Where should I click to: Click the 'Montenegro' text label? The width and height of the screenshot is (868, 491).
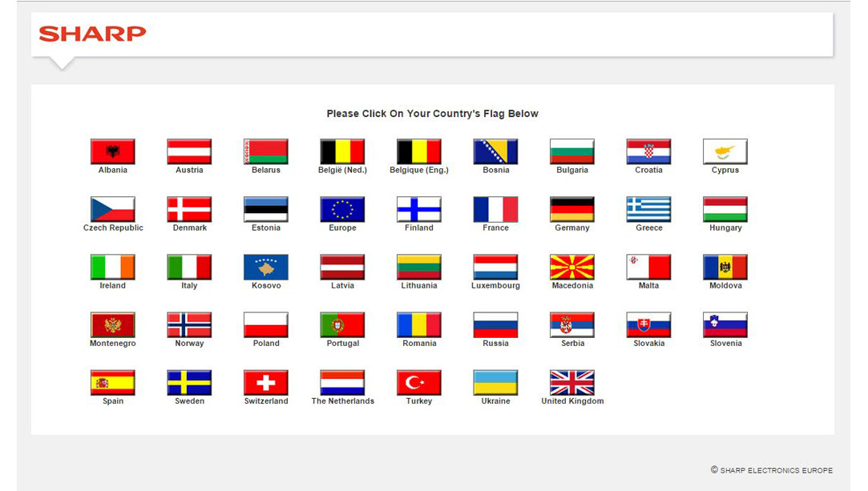click(x=113, y=344)
